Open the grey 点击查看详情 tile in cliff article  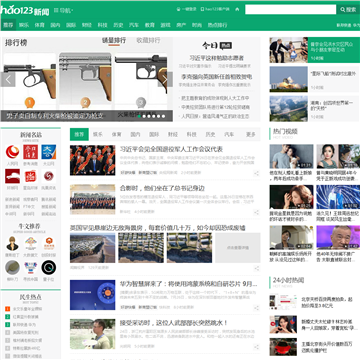(x=238, y=248)
